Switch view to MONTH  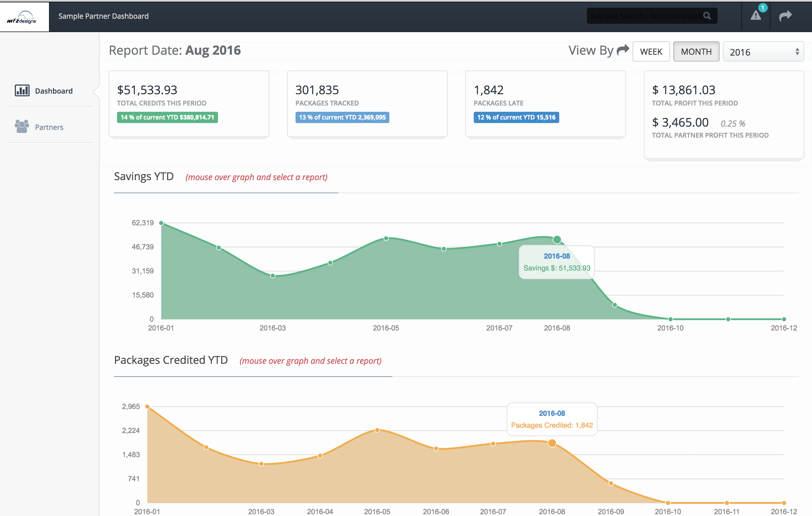[696, 52]
